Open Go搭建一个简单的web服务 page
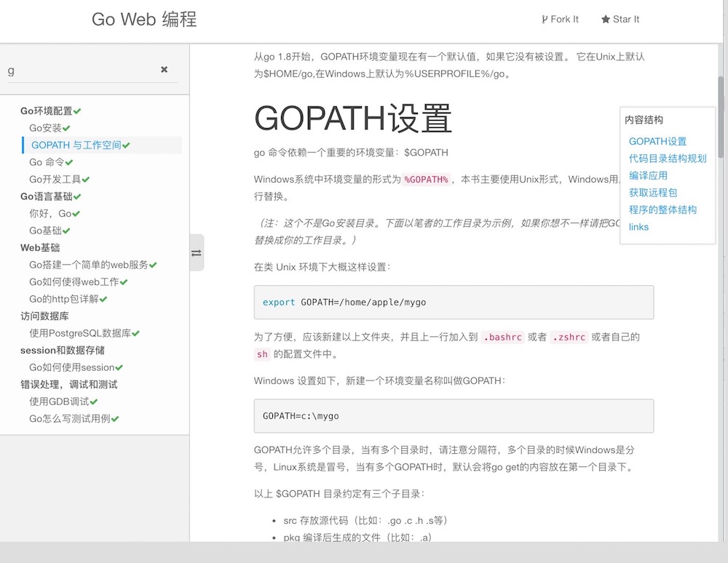The width and height of the screenshot is (728, 563). [x=89, y=265]
